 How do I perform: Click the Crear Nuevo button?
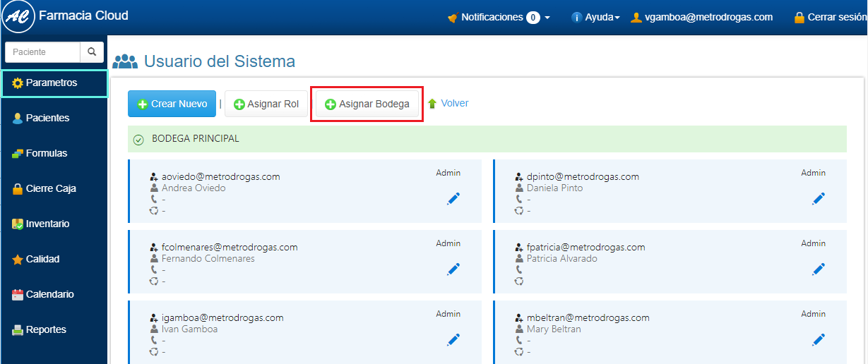(172, 104)
